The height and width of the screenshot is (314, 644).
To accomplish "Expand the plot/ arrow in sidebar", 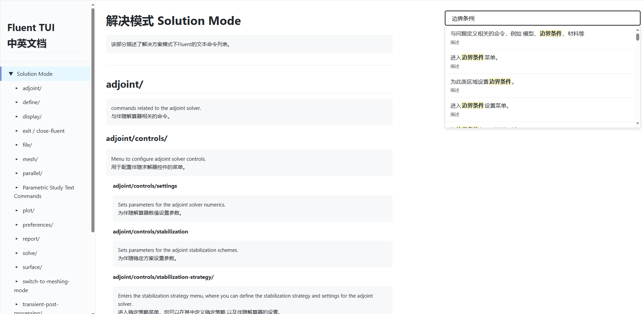I will point(17,210).
